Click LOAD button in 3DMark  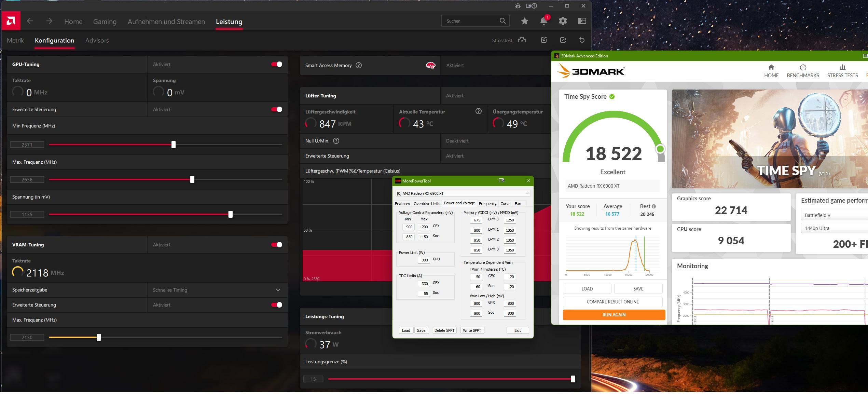tap(587, 289)
